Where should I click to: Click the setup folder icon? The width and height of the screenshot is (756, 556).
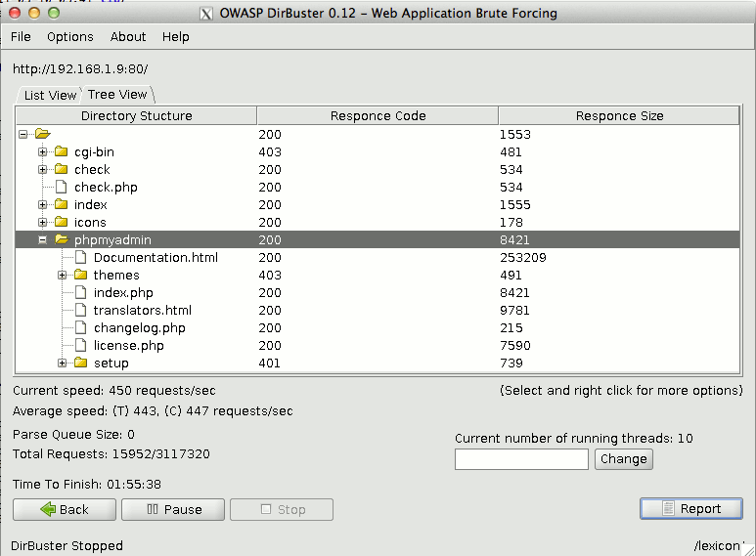pyautogui.click(x=80, y=364)
